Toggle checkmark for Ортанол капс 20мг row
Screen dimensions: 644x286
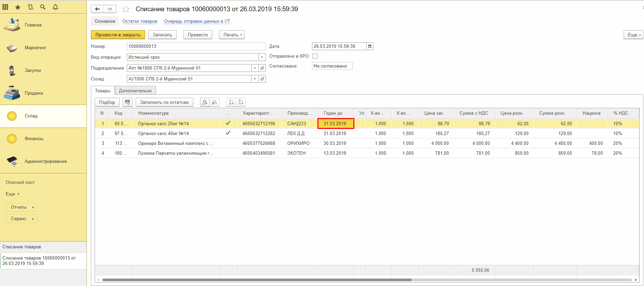pos(228,123)
